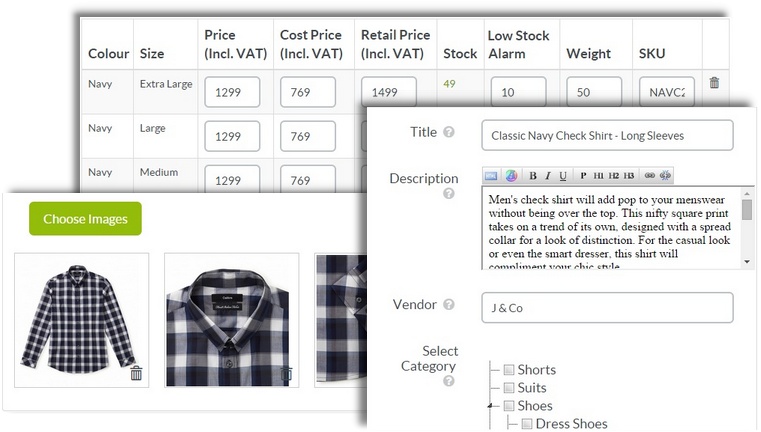
Task: Apply underline in the description editor
Action: (x=563, y=176)
